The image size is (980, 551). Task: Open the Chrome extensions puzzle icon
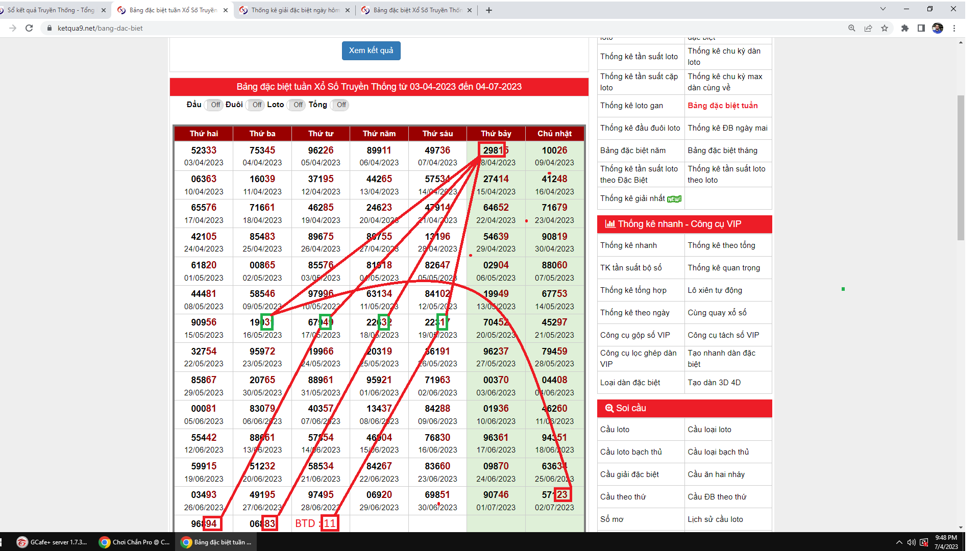(x=904, y=28)
